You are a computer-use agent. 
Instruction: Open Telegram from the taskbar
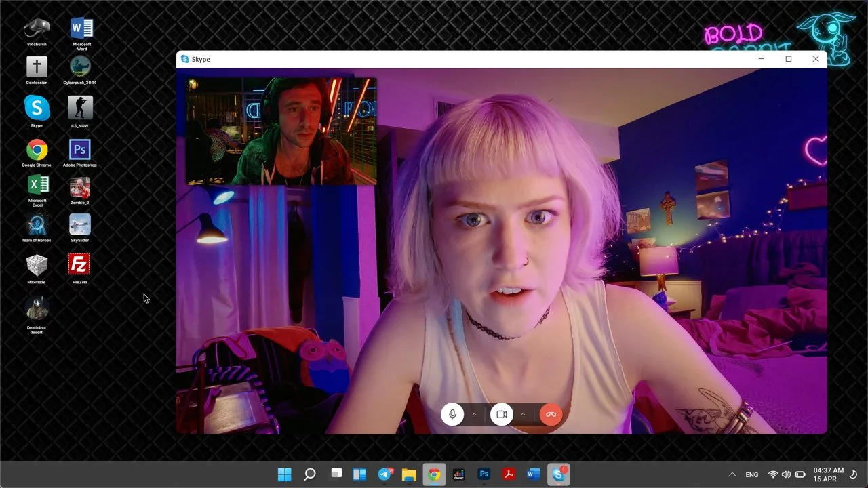pos(385,474)
